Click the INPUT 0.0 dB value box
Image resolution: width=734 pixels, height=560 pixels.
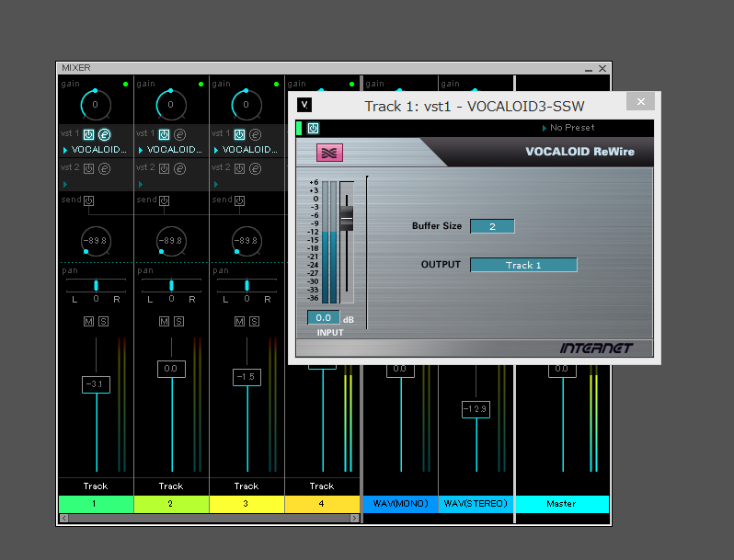(x=324, y=317)
